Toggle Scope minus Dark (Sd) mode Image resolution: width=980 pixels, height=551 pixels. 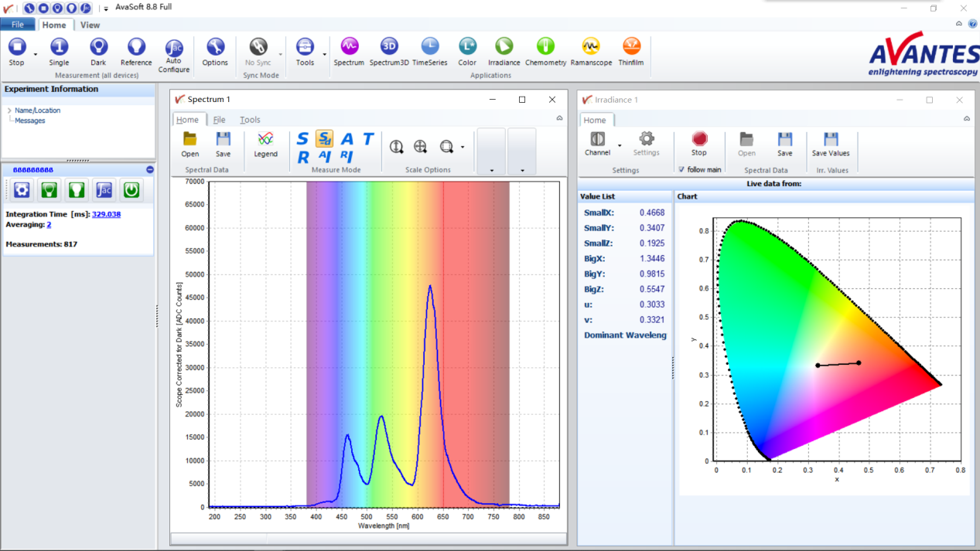[325, 139]
